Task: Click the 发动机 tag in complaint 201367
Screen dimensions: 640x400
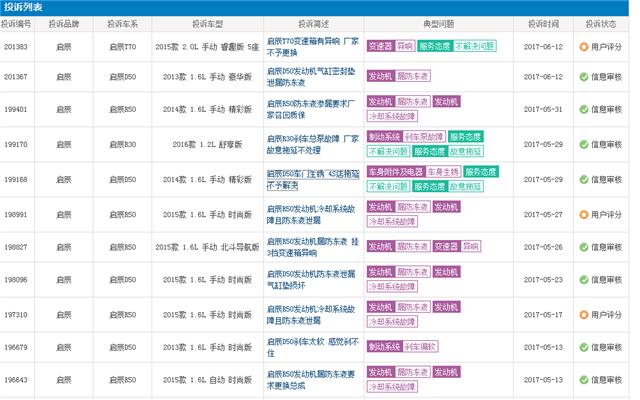Action: [x=380, y=76]
